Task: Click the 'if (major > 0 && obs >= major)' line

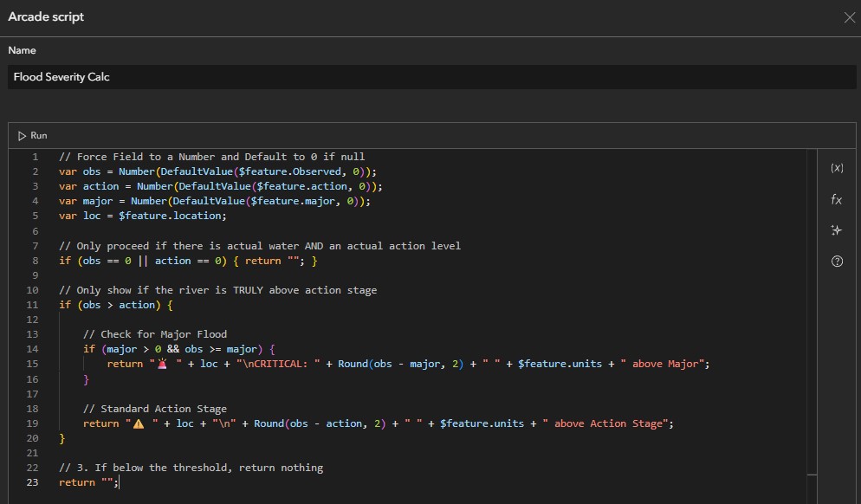Action: (179, 349)
